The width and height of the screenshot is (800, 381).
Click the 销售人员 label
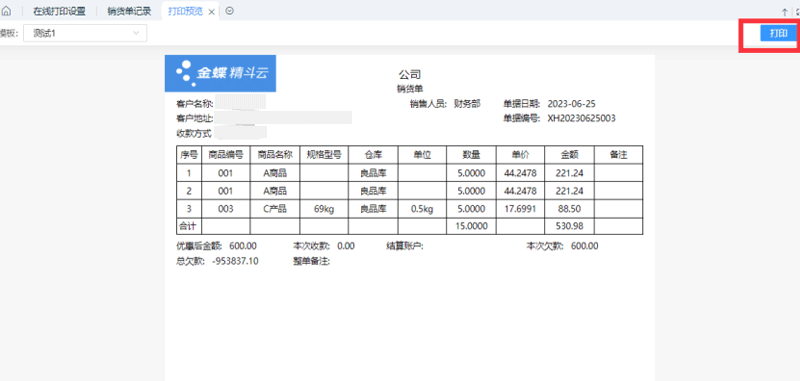pos(429,104)
